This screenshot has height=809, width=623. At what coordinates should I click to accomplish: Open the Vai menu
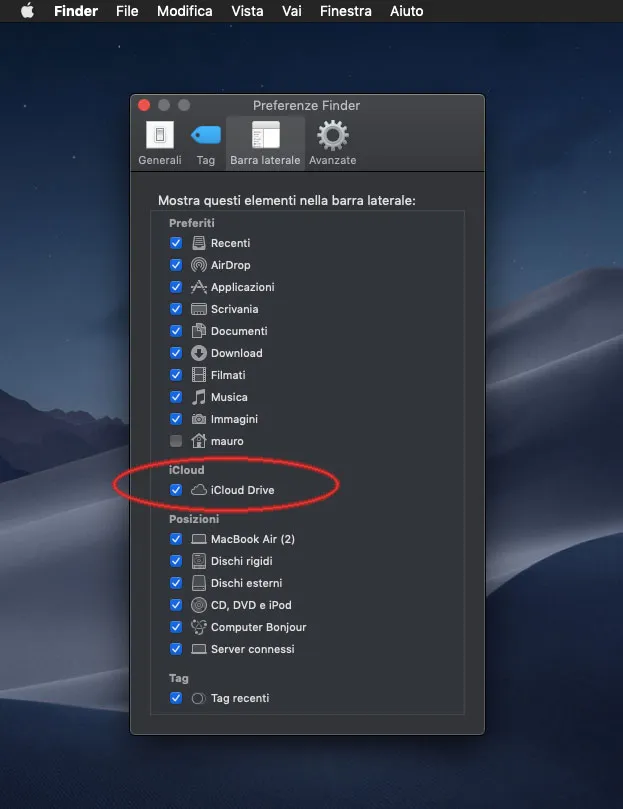point(292,11)
